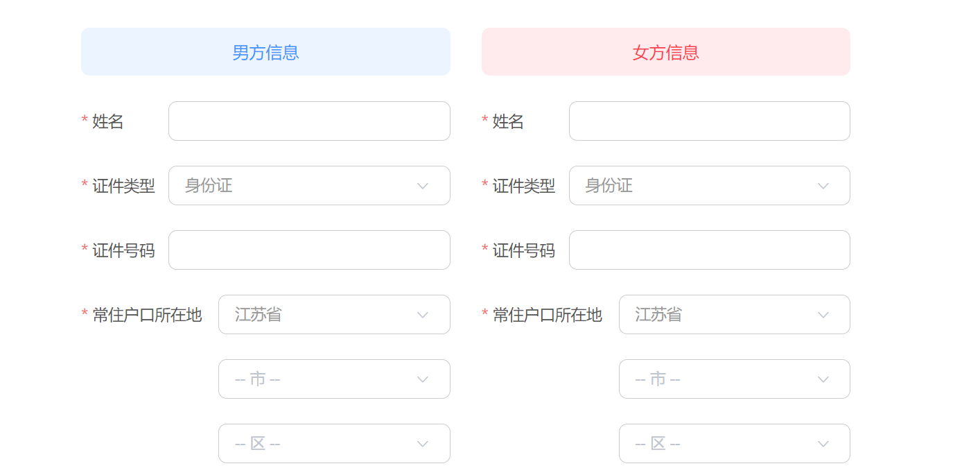Image resolution: width=980 pixels, height=475 pixels.
Task: Open male 江苏省 province dropdown
Action: point(334,315)
